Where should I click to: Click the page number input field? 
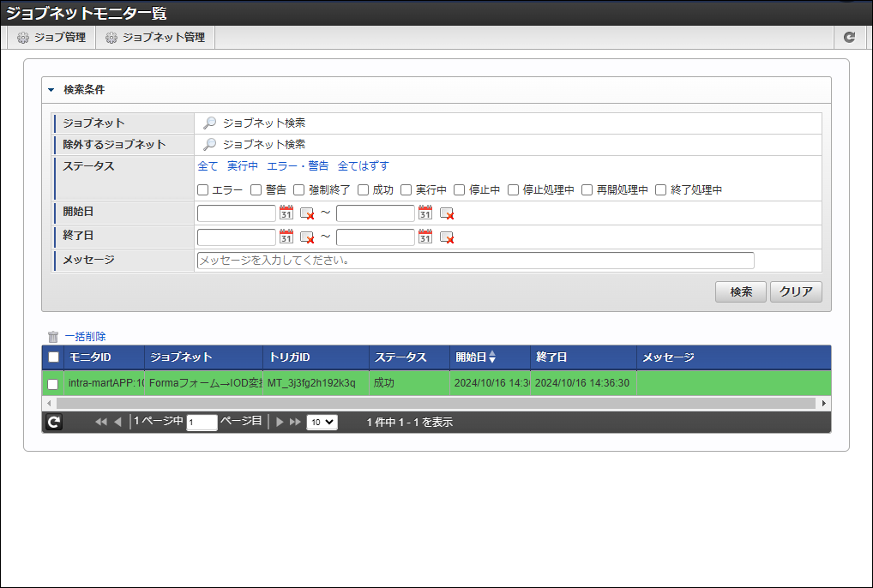tap(202, 423)
